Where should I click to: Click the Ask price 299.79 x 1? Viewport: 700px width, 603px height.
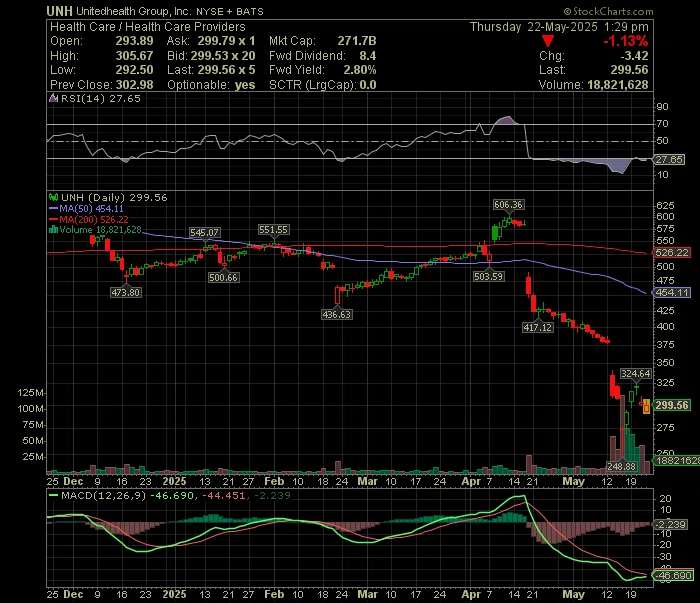tap(226, 41)
